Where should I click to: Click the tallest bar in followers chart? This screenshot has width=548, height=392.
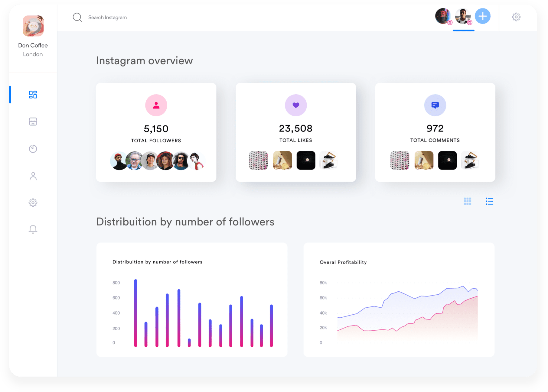click(136, 313)
